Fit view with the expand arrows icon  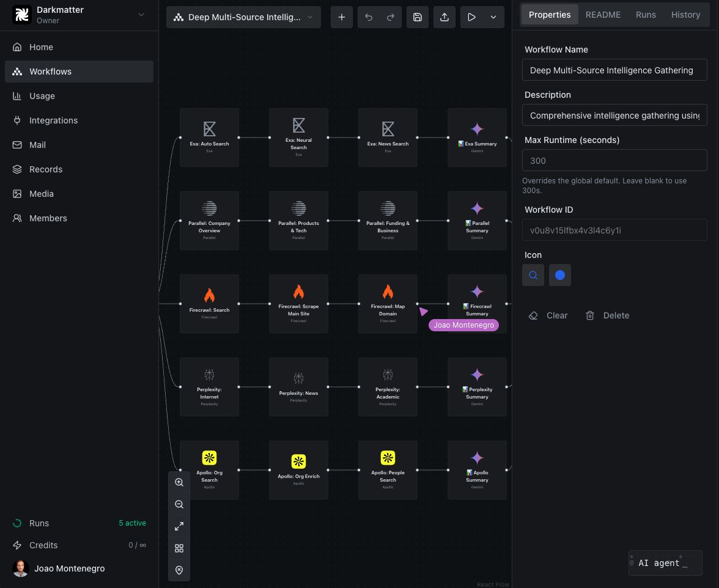coord(179,526)
